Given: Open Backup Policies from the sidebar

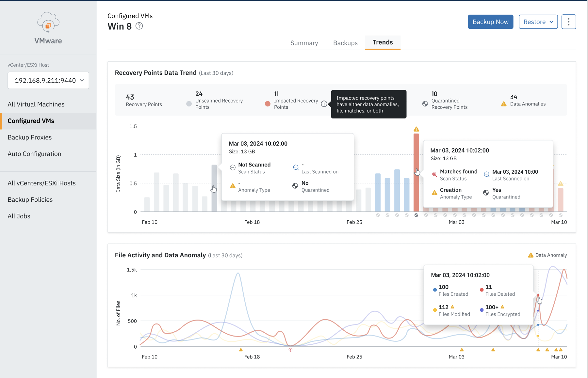Looking at the screenshot, I should 30,199.
